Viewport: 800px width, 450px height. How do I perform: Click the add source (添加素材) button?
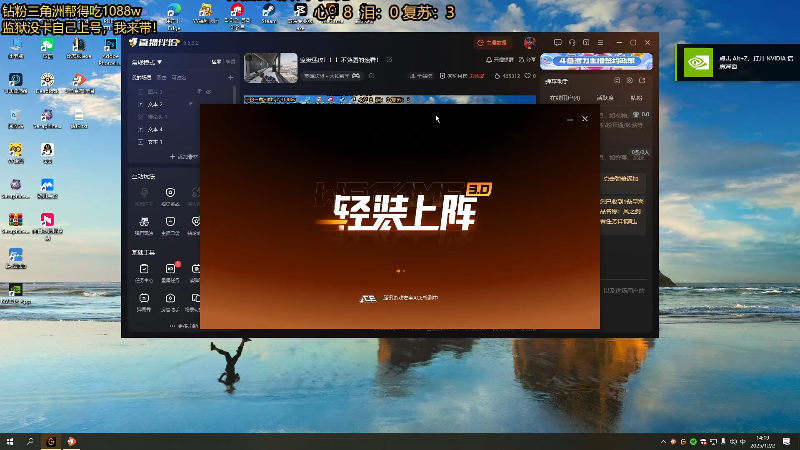184,157
